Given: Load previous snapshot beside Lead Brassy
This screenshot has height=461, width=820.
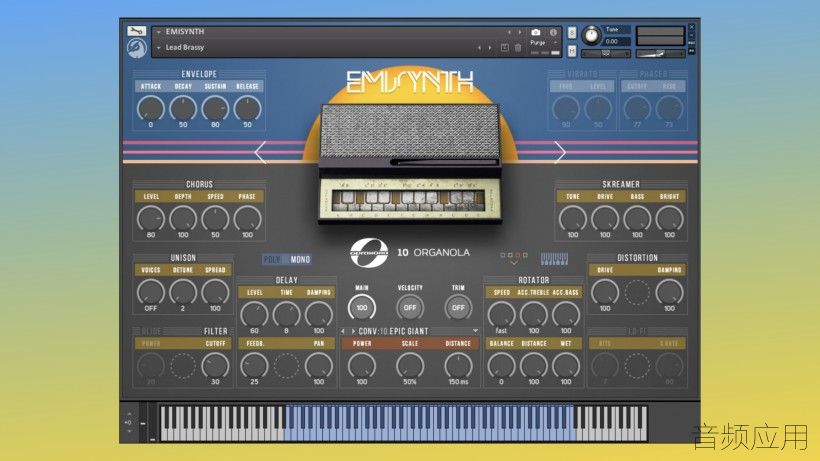Looking at the screenshot, I should (479, 48).
